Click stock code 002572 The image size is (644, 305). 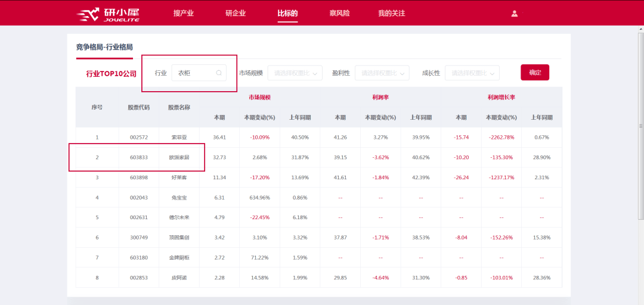click(139, 138)
